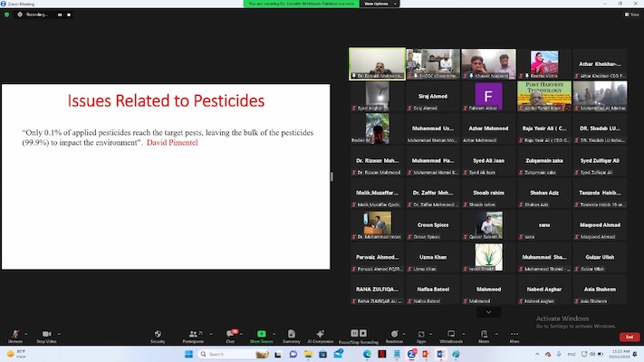Click the red End meeting button
Image resolution: width=644 pixels, height=362 pixels.
(627, 337)
